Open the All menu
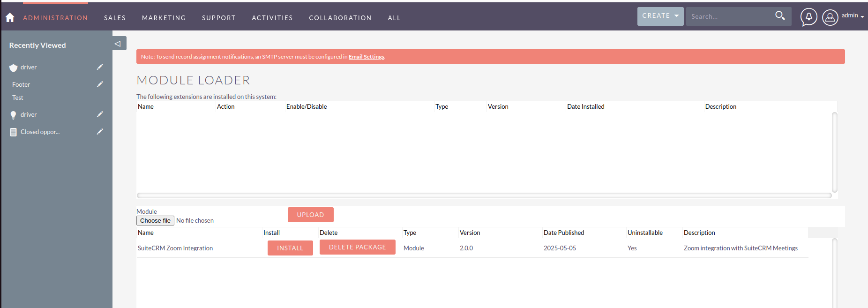Viewport: 868px width, 308px height. 394,18
